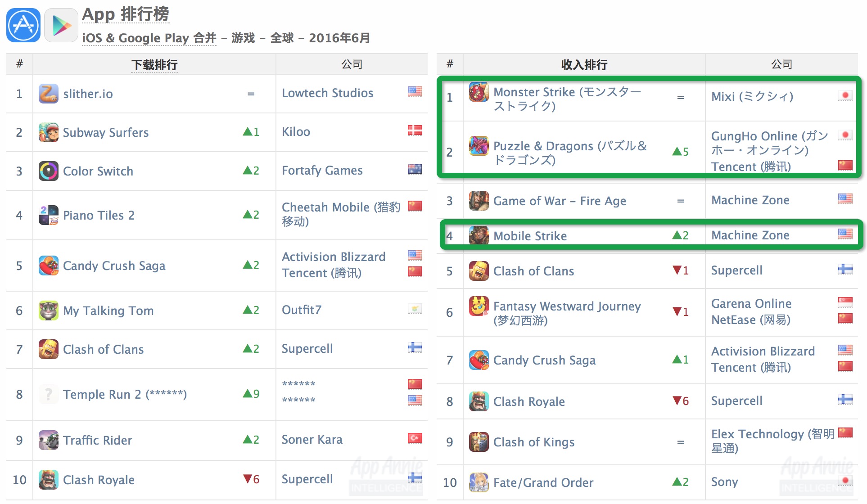Image resolution: width=867 pixels, height=504 pixels.
Task: Click the Subway Surfers game icon
Action: (x=49, y=132)
